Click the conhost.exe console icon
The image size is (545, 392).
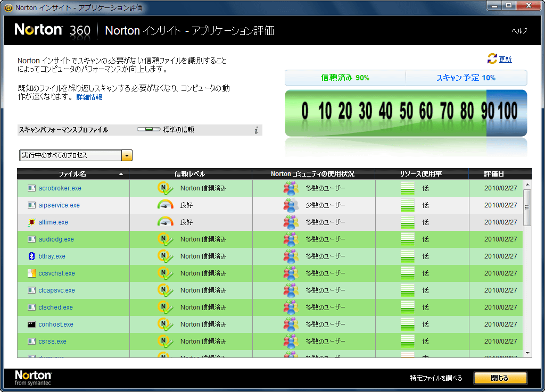(31, 324)
